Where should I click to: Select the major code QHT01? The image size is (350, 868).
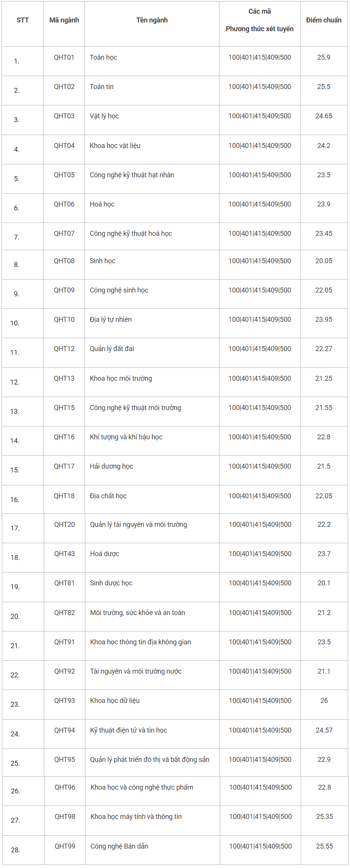(64, 57)
